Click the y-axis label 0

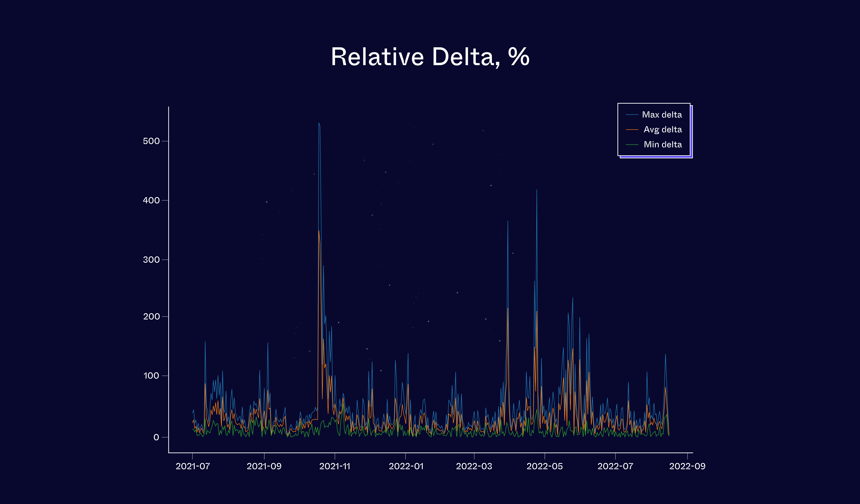(156, 437)
